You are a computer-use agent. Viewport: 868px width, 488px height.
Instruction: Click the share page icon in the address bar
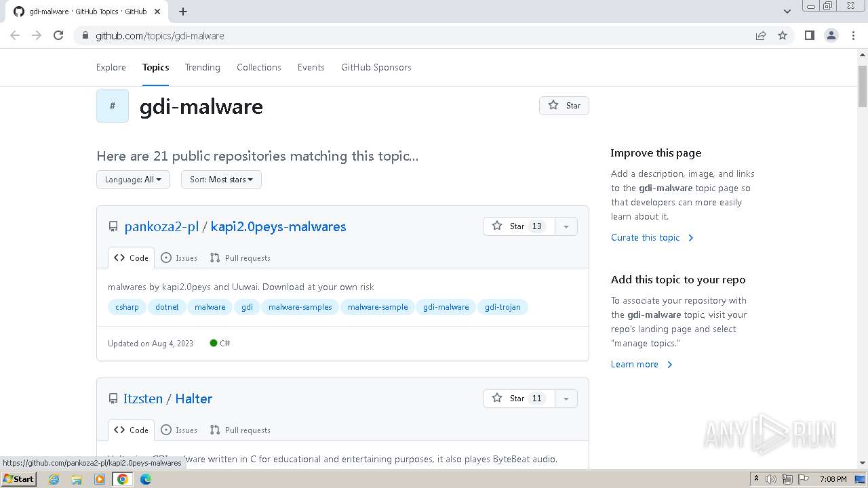click(761, 35)
